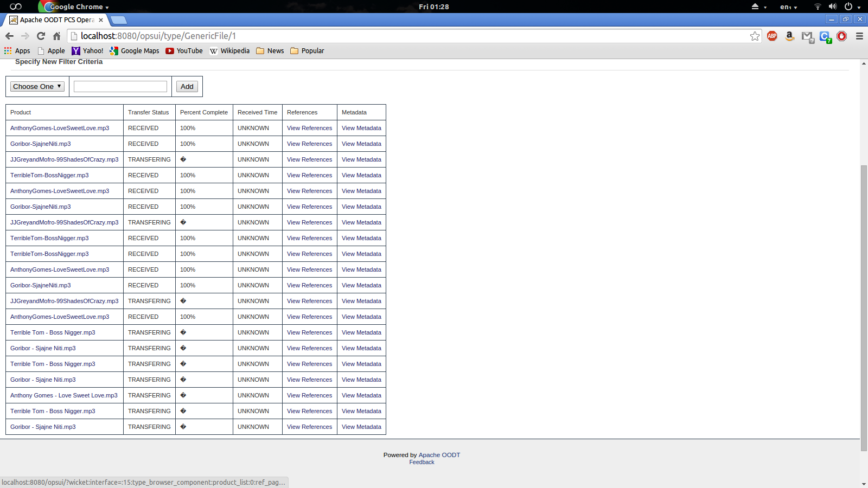Image resolution: width=868 pixels, height=488 pixels.
Task: Bookmark this page with the star icon
Action: 755,36
